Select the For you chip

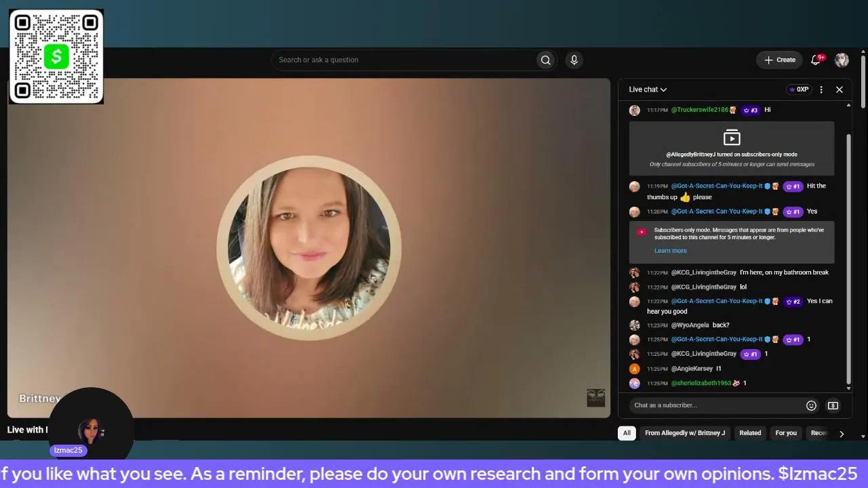tap(786, 433)
